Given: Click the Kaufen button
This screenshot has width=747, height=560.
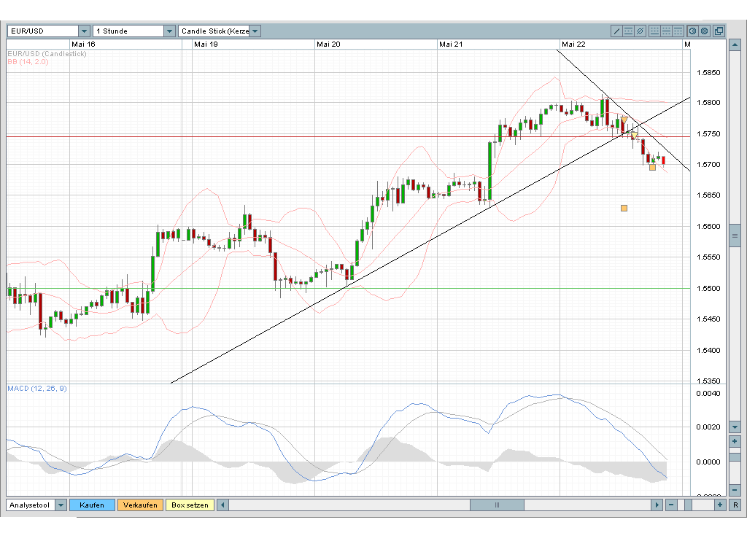Looking at the screenshot, I should coord(93,505).
